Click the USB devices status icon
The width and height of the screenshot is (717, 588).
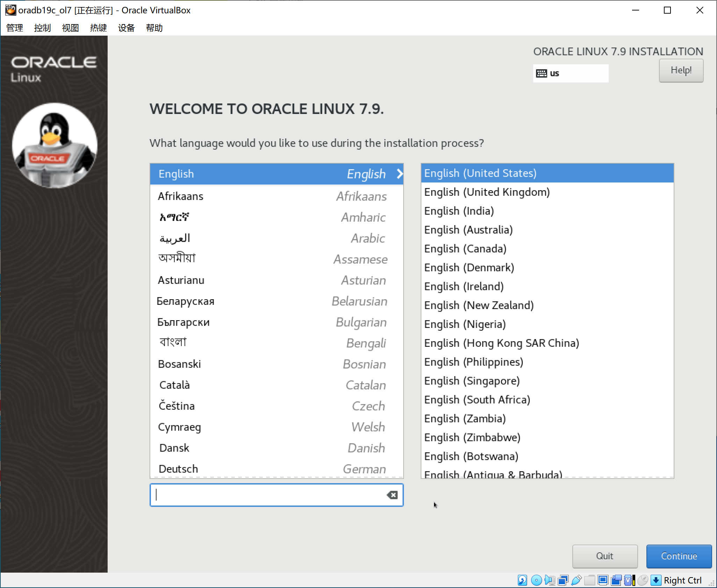576,580
